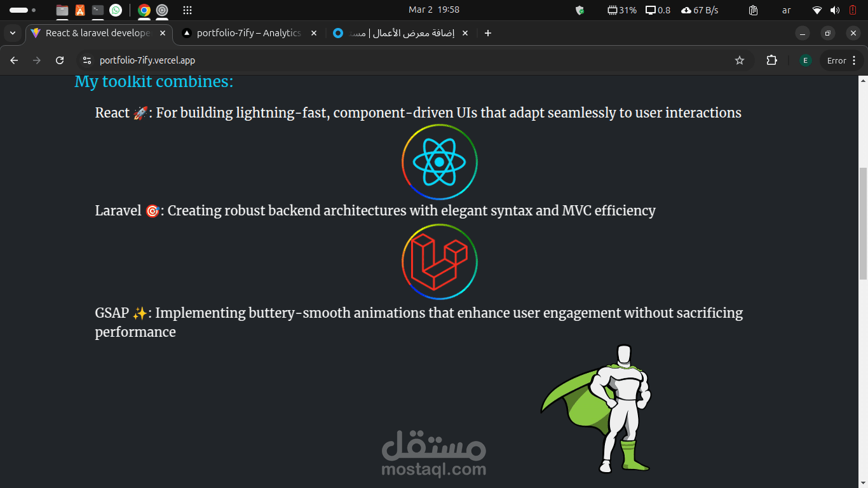Open WhatsApp from the top bar
Image resolution: width=868 pixels, height=488 pixels.
[x=116, y=10]
